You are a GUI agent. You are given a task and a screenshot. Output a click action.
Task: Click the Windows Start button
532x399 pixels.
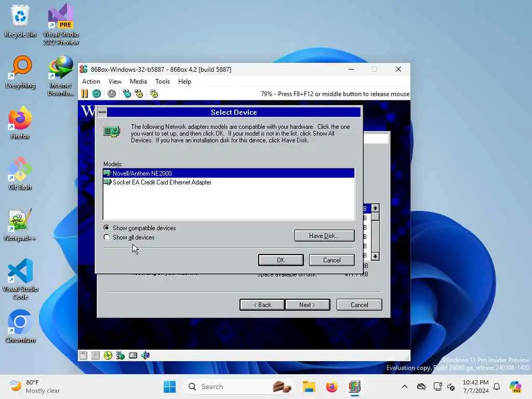[170, 387]
